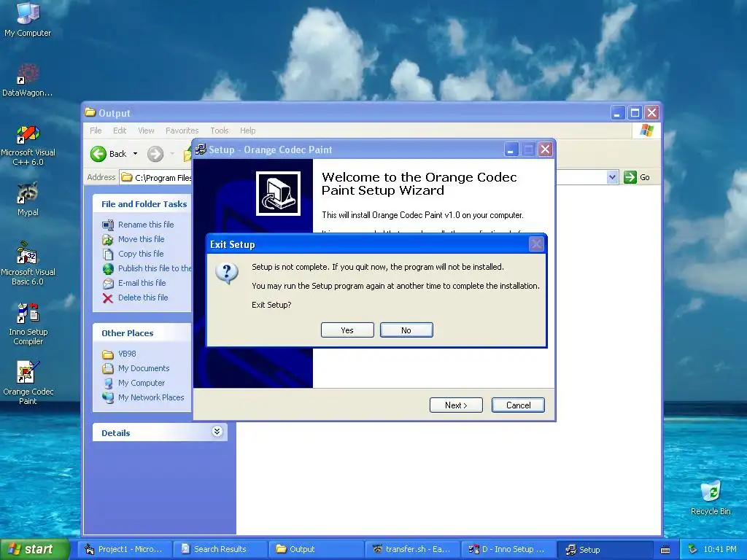Click the system tray network icon

coord(692,550)
